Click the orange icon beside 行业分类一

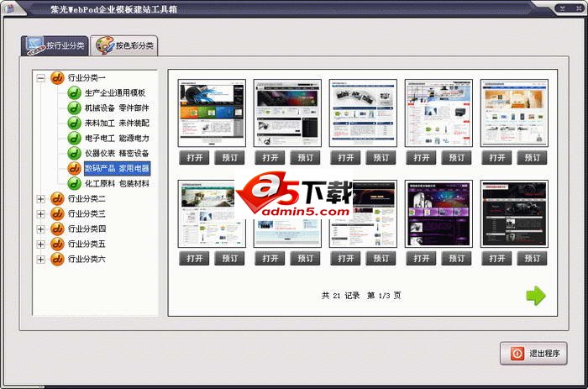pyautogui.click(x=57, y=77)
